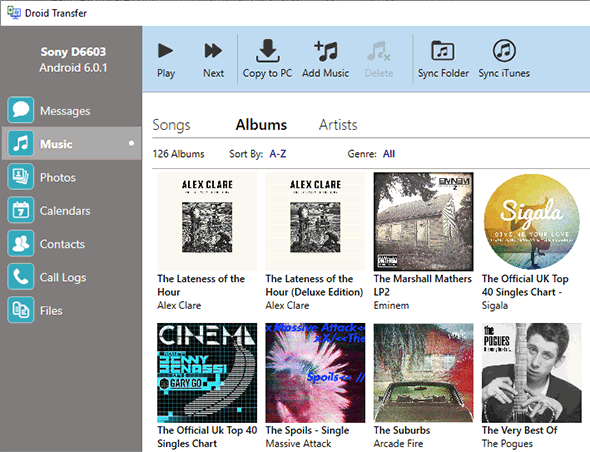Open the Photos section icon
Screen dimensions: 590x452
tap(21, 177)
